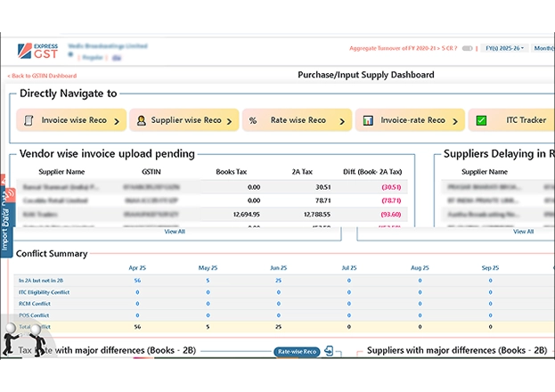Click the export icon beside Rate-wise Reco
555x392 pixels.
tap(331, 352)
